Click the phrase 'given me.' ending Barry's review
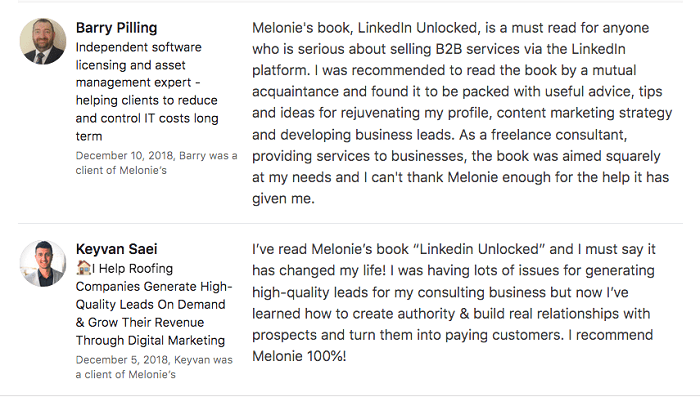This screenshot has height=397, width=700. pyautogui.click(x=283, y=198)
